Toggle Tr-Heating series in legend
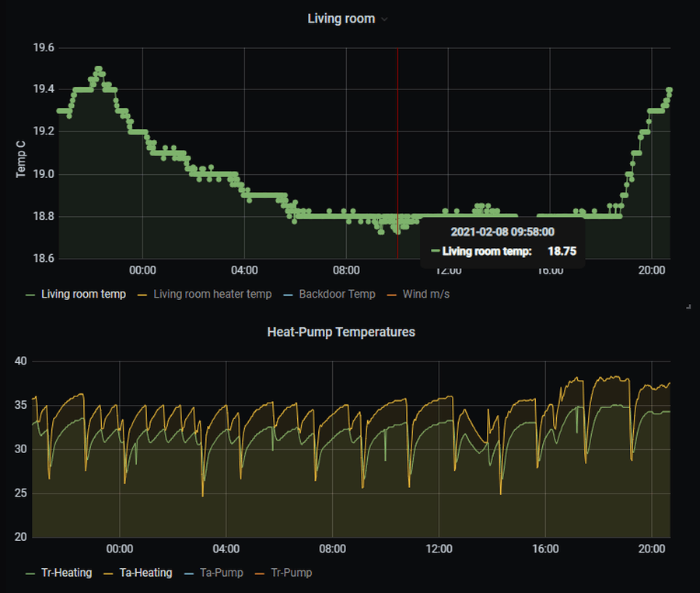This screenshot has height=593, width=700. pos(67,573)
